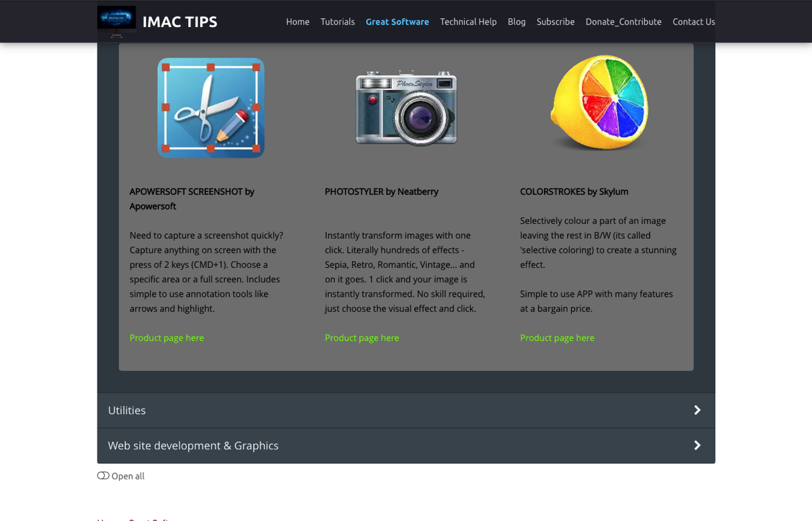Open the Contact Us menu item
This screenshot has height=521, width=812.
[x=694, y=22]
